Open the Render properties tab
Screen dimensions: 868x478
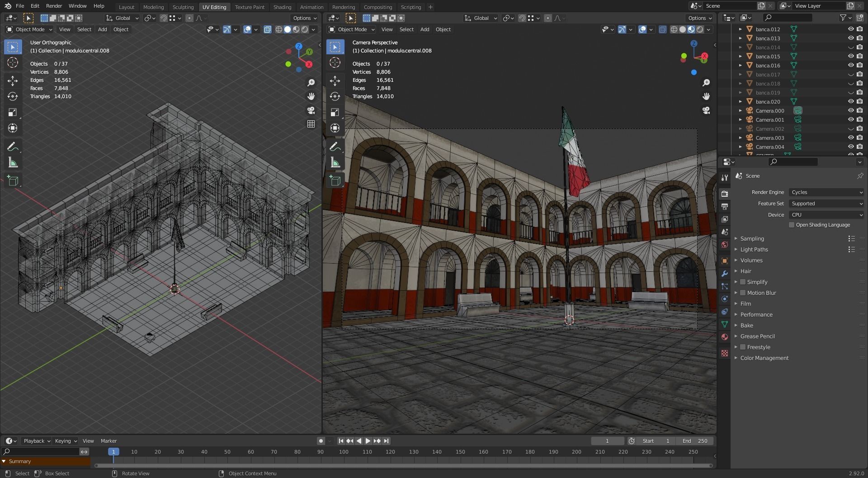[725, 194]
